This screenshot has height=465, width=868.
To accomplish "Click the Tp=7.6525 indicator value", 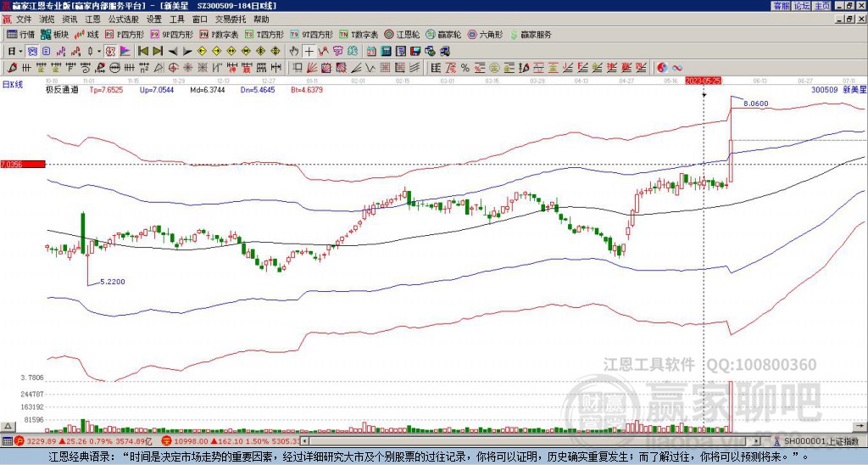I will click(106, 89).
